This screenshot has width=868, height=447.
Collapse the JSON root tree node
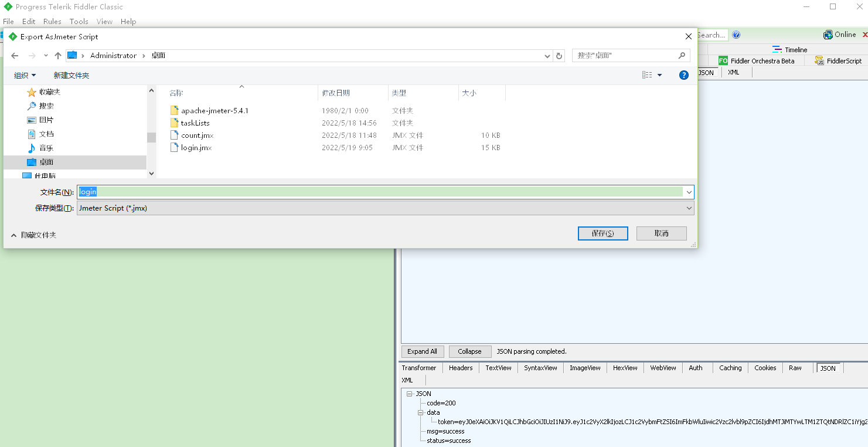(x=409, y=394)
